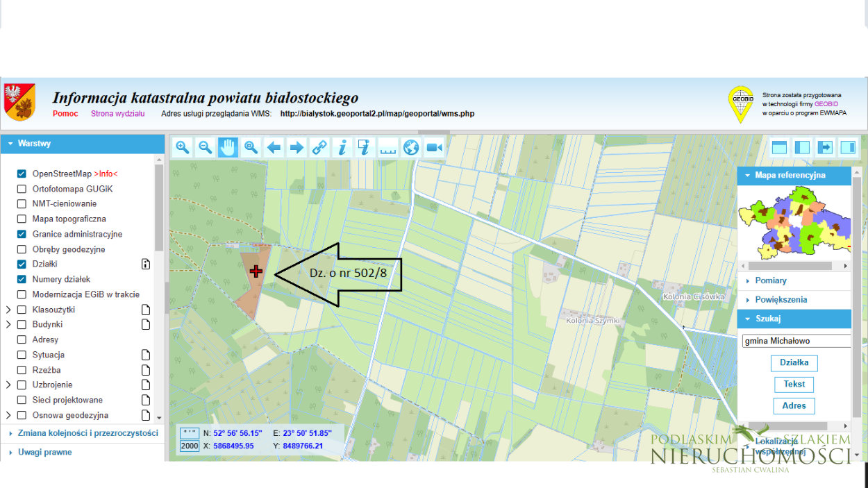This screenshot has height=488, width=868.
Task: Open the red >Info< OpenStreetMap link
Action: [106, 174]
